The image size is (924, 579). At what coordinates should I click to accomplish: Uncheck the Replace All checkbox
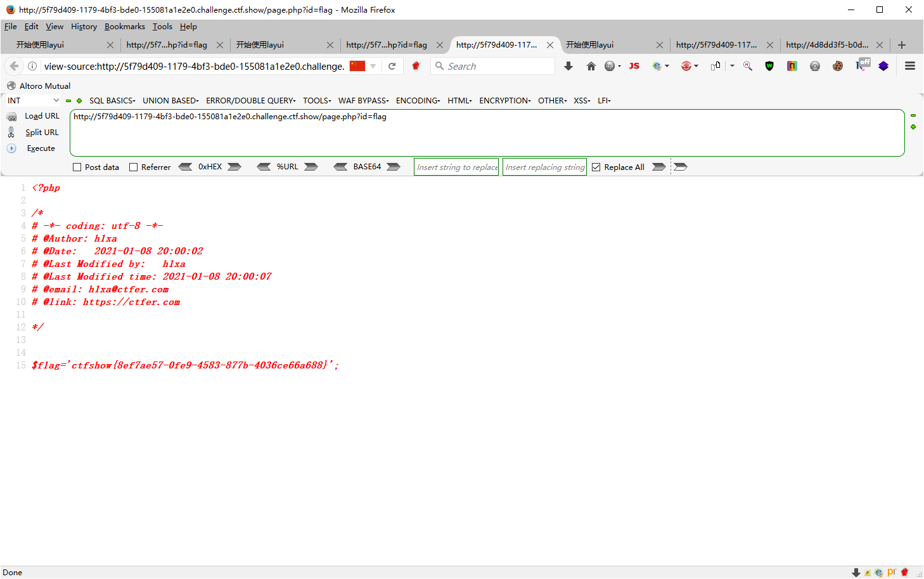(596, 167)
